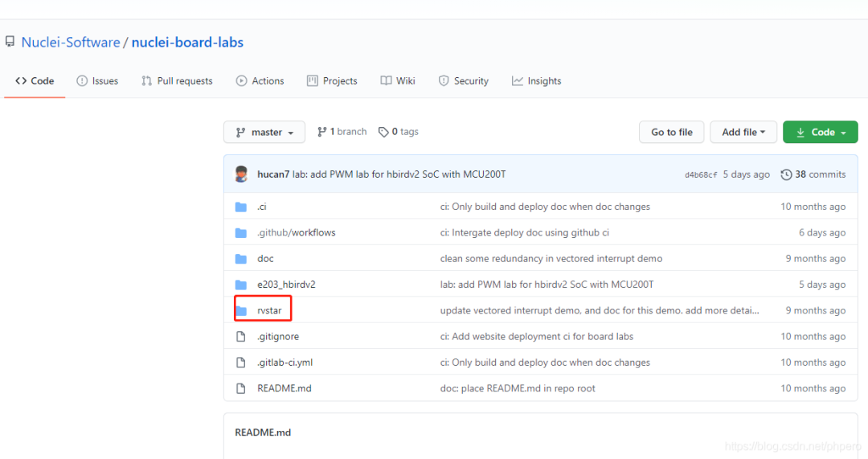Open the nuclei-board-labs repository link
The height and width of the screenshot is (459, 868).
point(187,42)
